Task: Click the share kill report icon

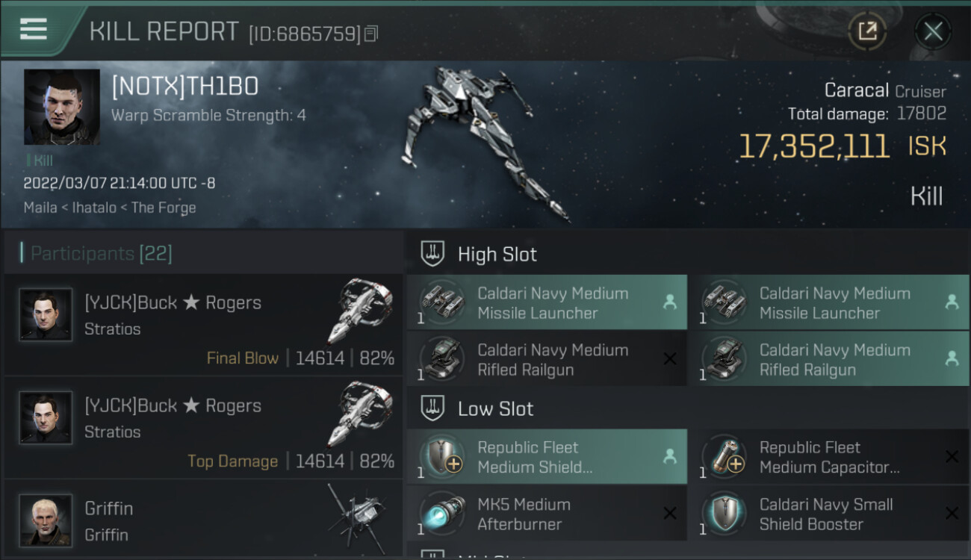Action: point(866,31)
